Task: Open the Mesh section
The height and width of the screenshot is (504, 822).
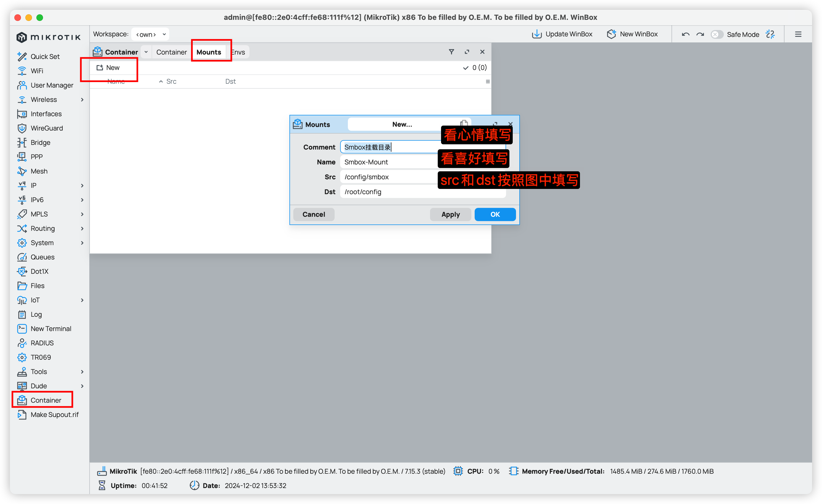Action: tap(39, 171)
